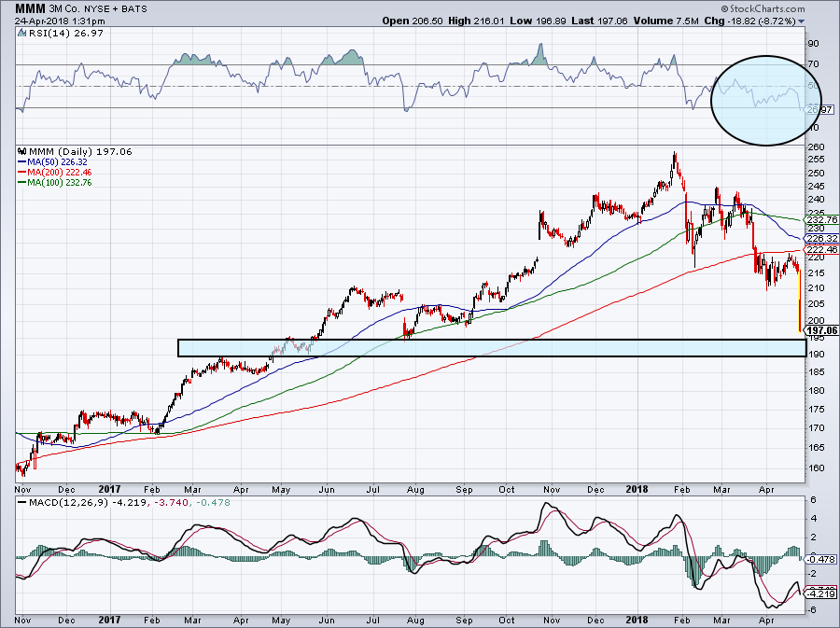
Task: Click the 90 level on RSI axis
Action: (x=813, y=43)
